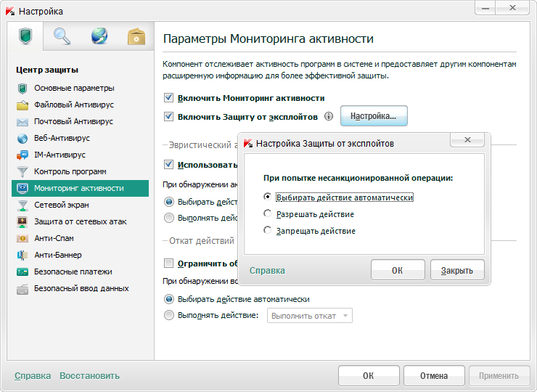Click the Контроль программ funnel icon

[22, 171]
